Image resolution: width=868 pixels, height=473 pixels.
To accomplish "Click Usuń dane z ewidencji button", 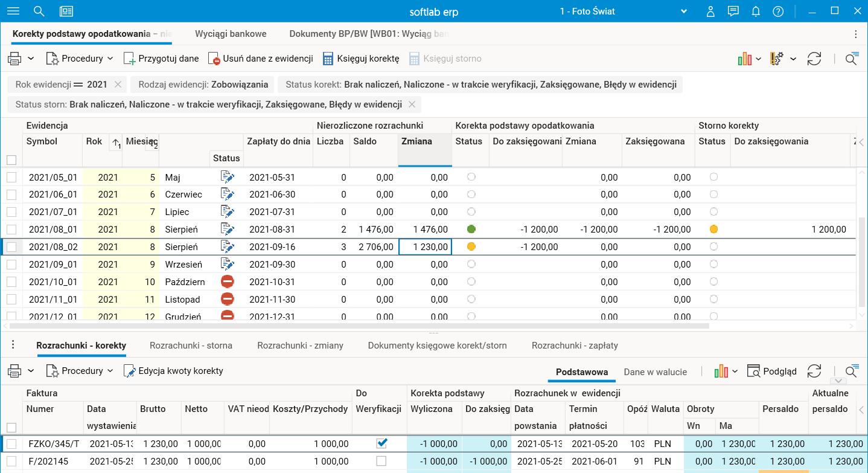I will click(x=260, y=59).
